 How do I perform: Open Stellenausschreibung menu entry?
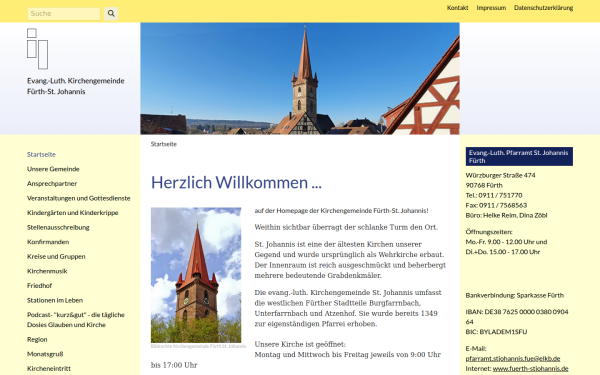(58, 227)
